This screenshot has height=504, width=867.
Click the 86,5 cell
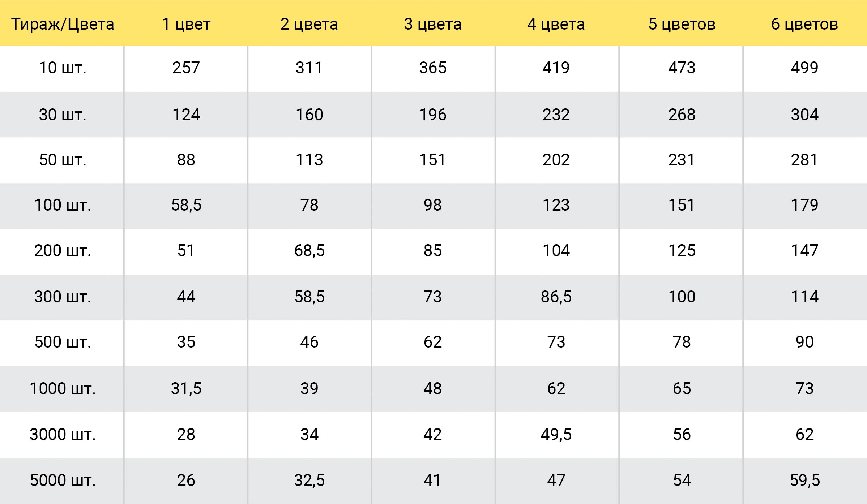(556, 297)
